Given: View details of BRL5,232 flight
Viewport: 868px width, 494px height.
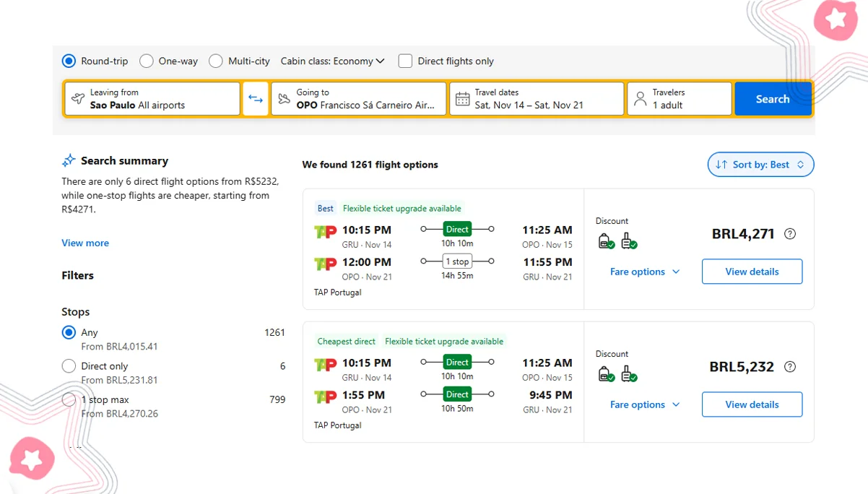Looking at the screenshot, I should 752,404.
